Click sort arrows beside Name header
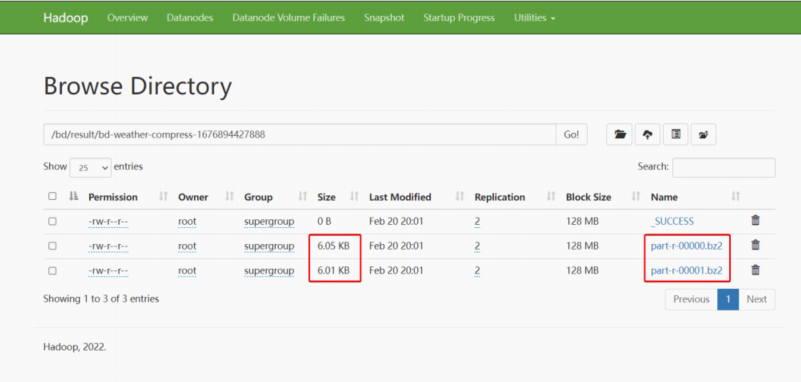This screenshot has height=382, width=801. point(735,197)
